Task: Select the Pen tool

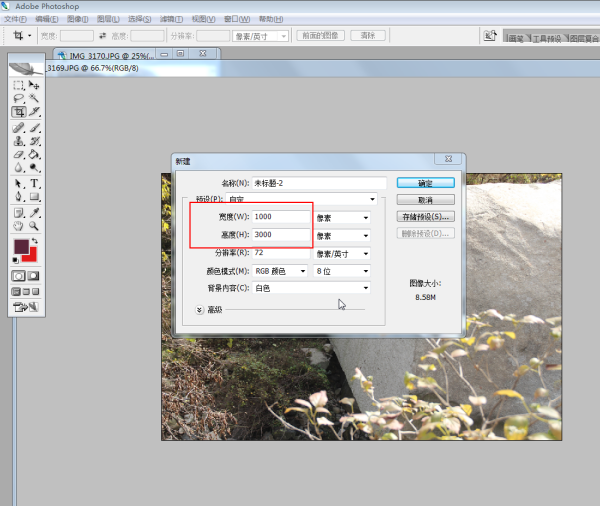Action: 19,197
